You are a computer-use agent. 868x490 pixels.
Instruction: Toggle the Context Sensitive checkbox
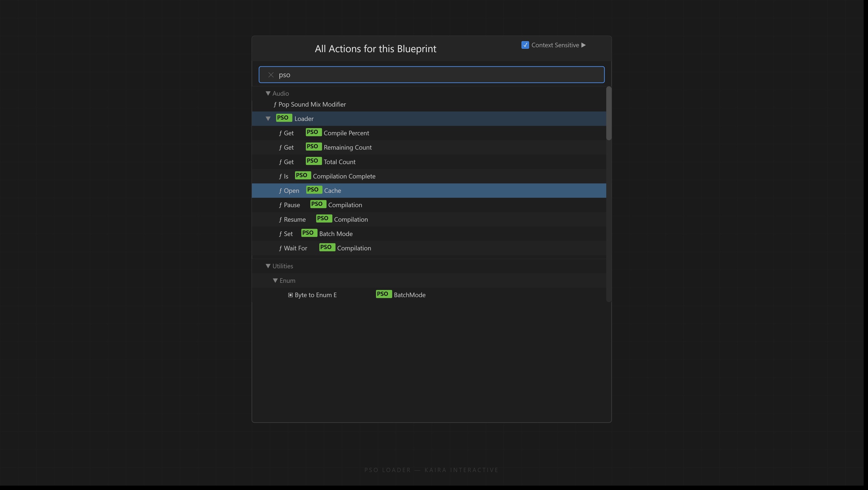525,45
